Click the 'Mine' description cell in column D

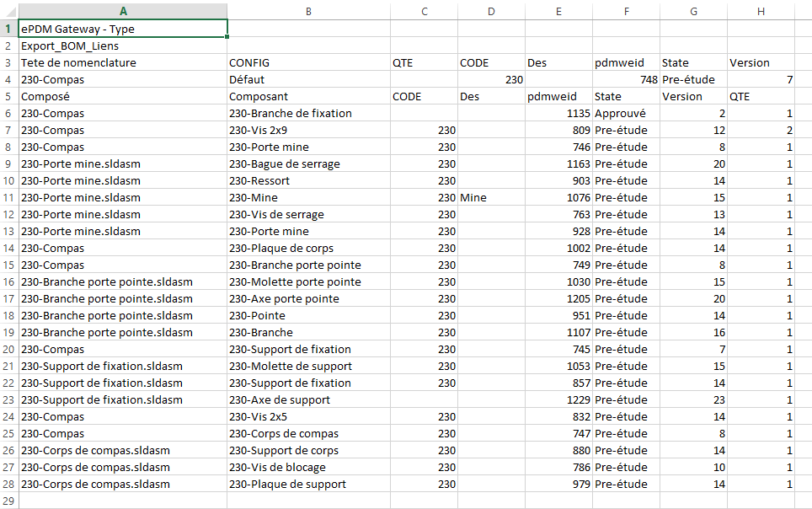491,198
